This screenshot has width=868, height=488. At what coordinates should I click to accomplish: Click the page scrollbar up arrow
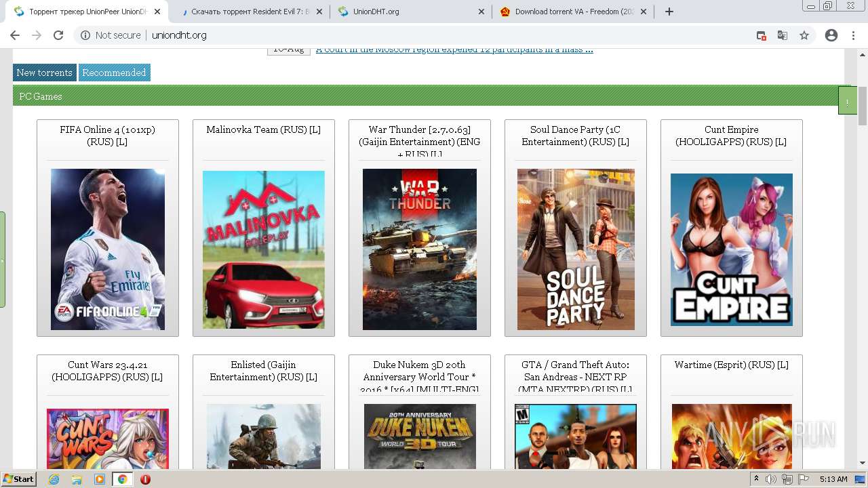click(863, 54)
